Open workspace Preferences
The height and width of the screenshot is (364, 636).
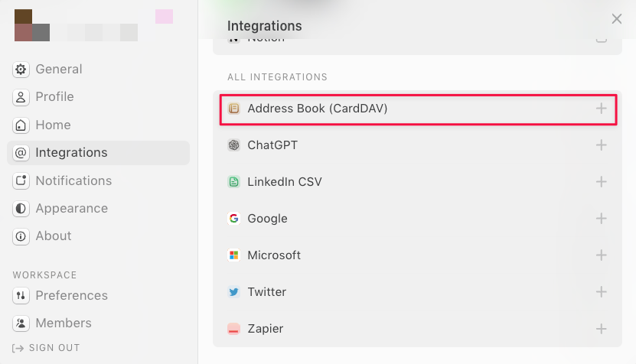tap(71, 296)
